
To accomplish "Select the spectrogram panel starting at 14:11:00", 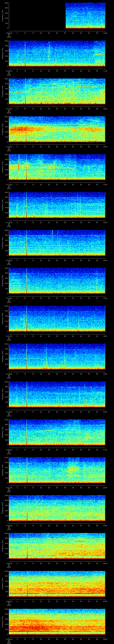I will pyautogui.click(x=57, y=91).
